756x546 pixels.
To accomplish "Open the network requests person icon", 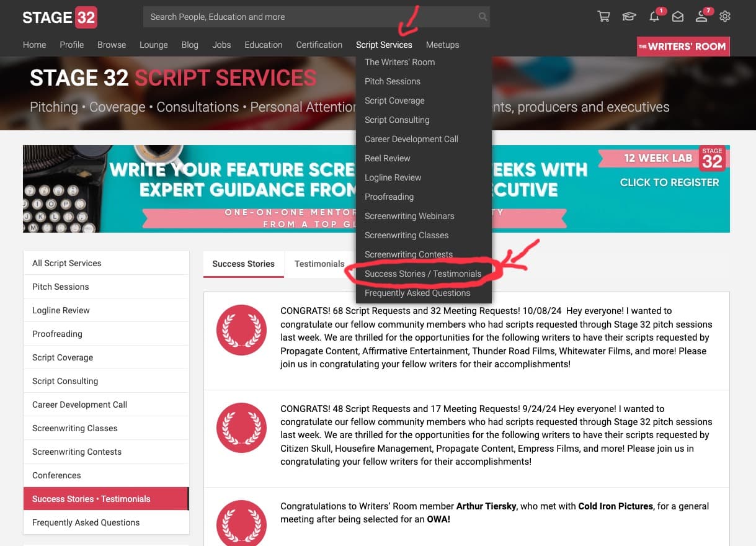I will pos(701,17).
